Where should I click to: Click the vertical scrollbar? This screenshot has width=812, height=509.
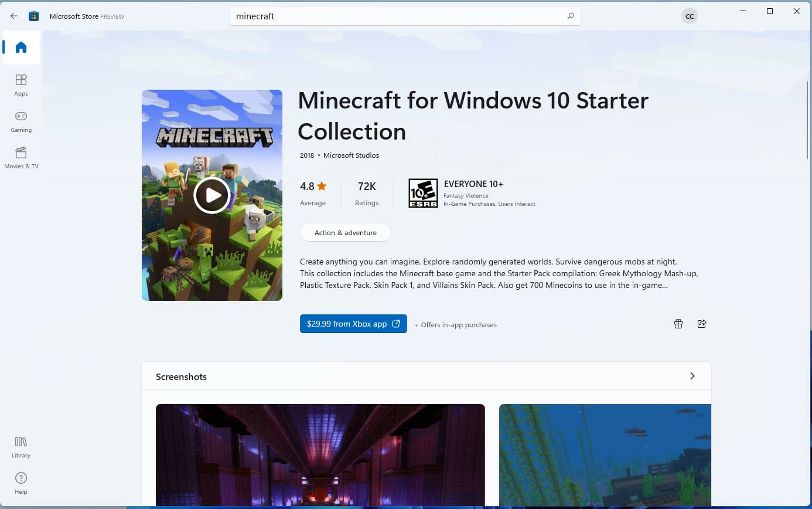click(808, 120)
